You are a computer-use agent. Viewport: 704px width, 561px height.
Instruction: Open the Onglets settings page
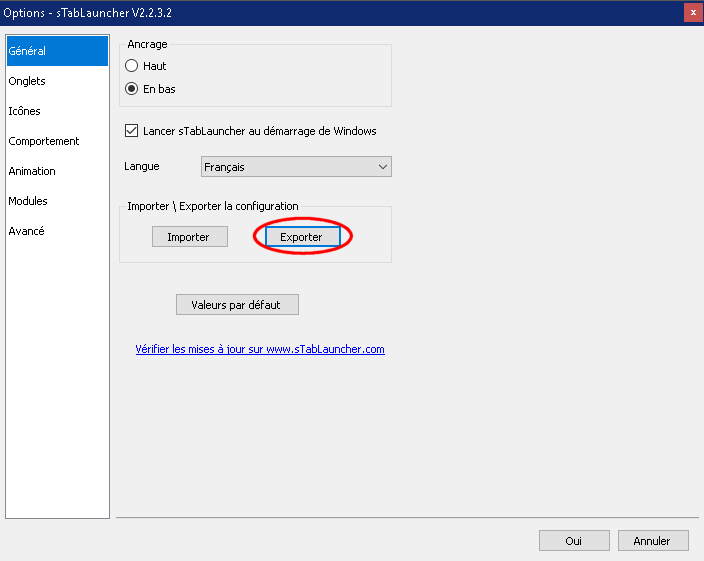[57, 81]
